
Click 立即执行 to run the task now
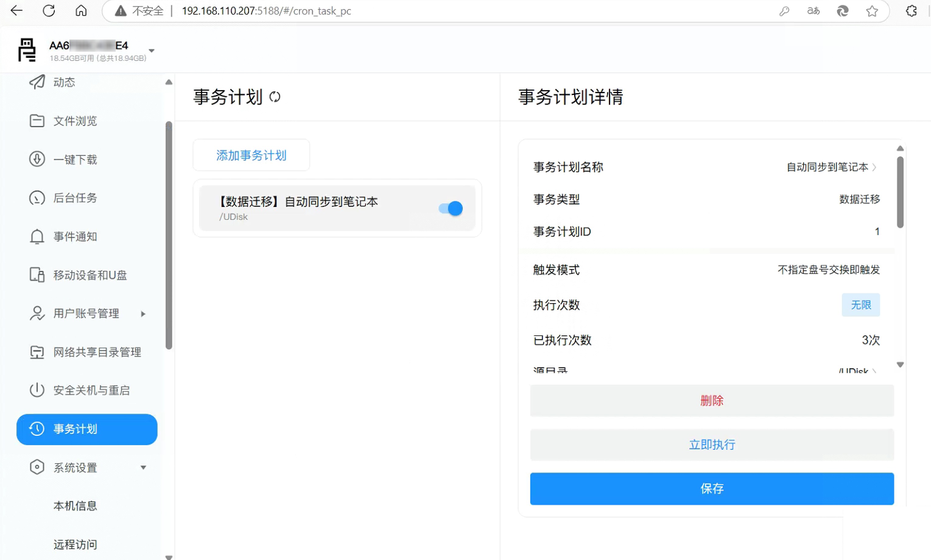[x=712, y=444]
